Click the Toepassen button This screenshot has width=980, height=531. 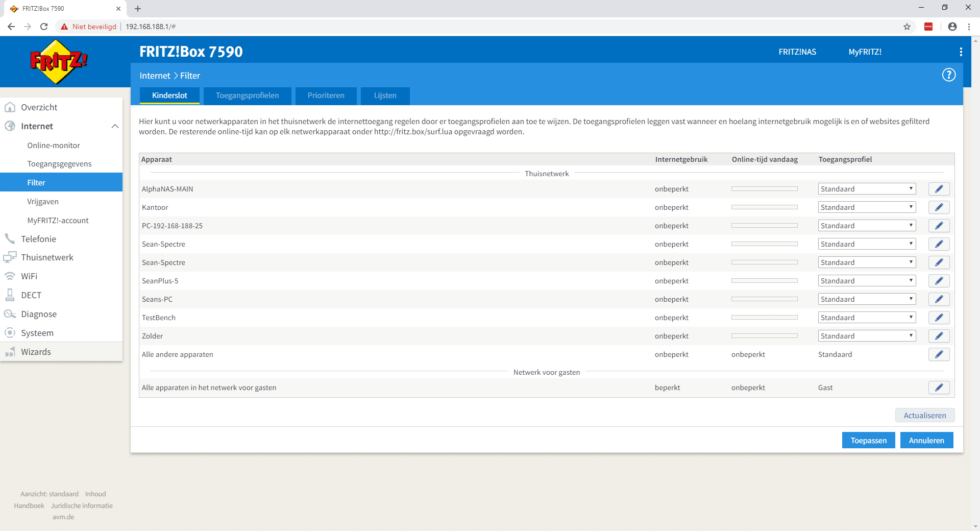[868, 440]
